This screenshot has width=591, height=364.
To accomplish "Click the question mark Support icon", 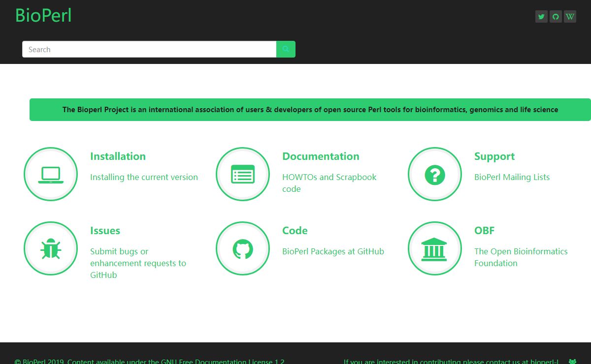I will point(435,174).
